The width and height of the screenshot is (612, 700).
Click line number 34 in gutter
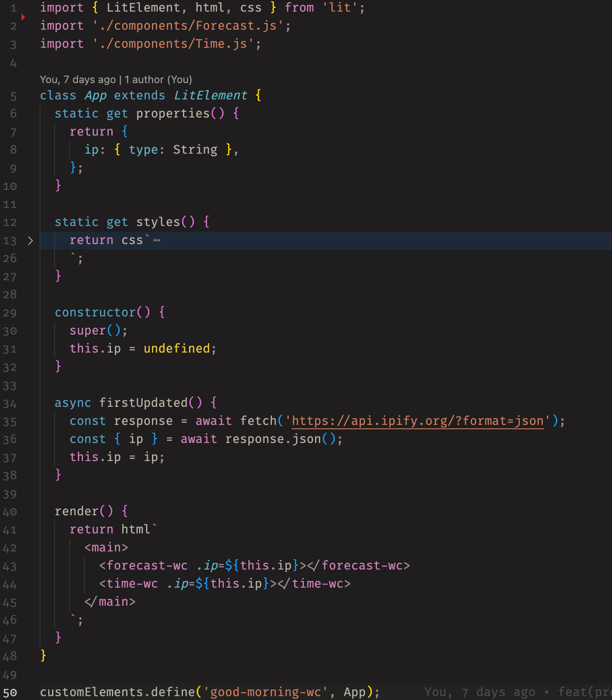click(x=10, y=403)
